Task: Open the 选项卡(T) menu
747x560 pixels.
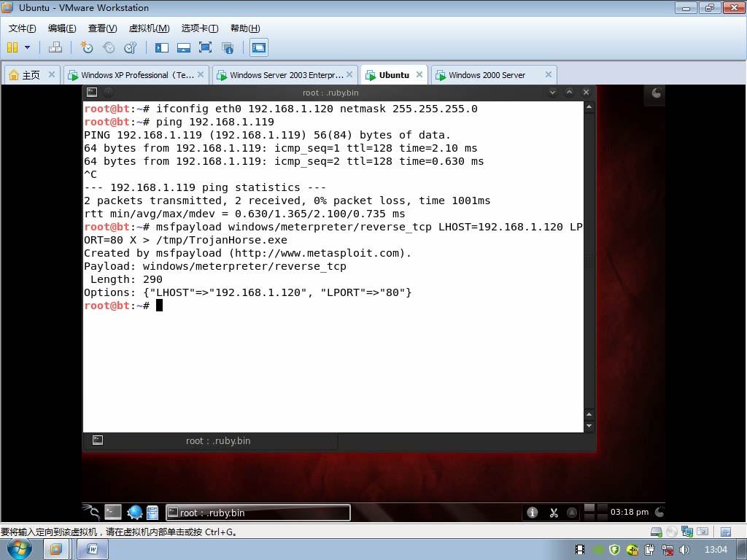Action: pos(200,28)
